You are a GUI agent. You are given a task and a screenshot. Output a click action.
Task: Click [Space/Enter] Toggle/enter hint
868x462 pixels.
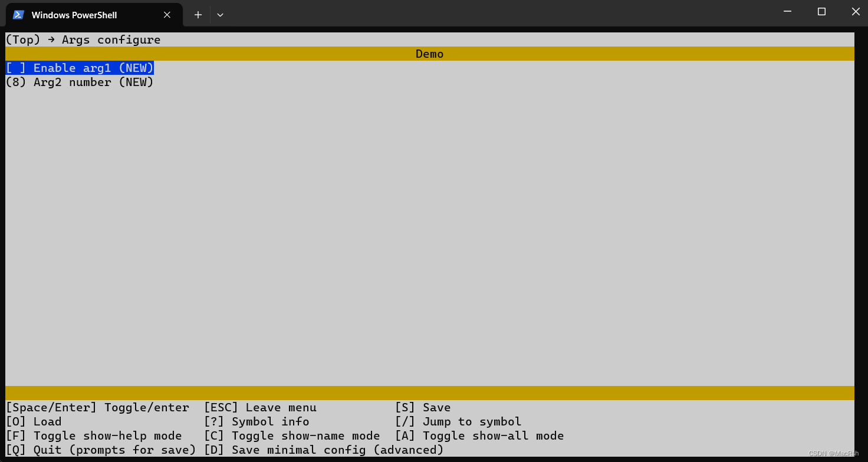coord(97,407)
